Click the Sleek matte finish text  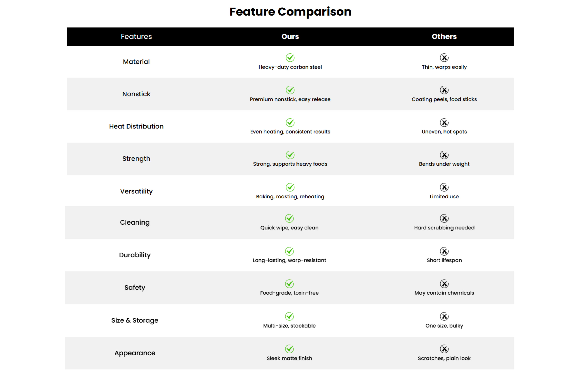pos(289,358)
